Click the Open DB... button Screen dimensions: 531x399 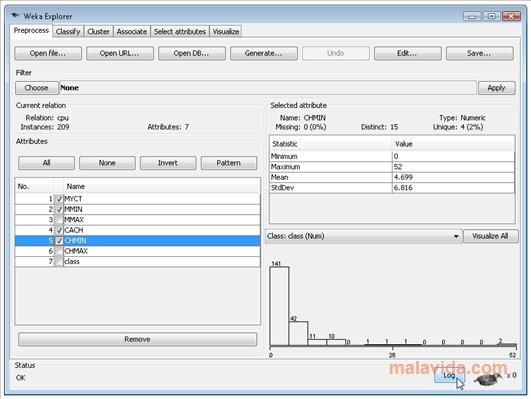point(192,54)
